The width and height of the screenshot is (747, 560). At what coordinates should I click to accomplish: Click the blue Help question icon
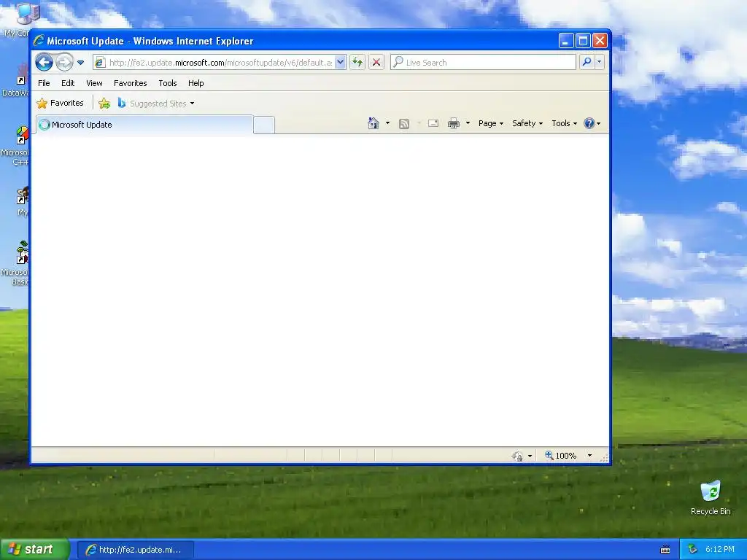589,123
